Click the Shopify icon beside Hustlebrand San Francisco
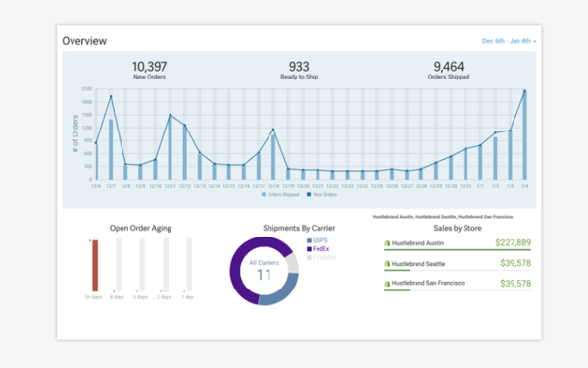The width and height of the screenshot is (588, 368). click(387, 284)
